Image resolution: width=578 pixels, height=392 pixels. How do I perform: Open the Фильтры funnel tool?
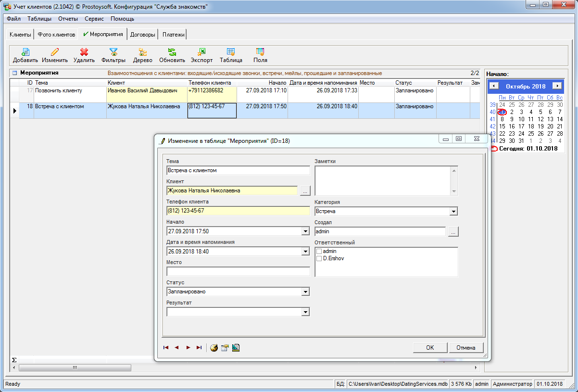[x=113, y=52]
